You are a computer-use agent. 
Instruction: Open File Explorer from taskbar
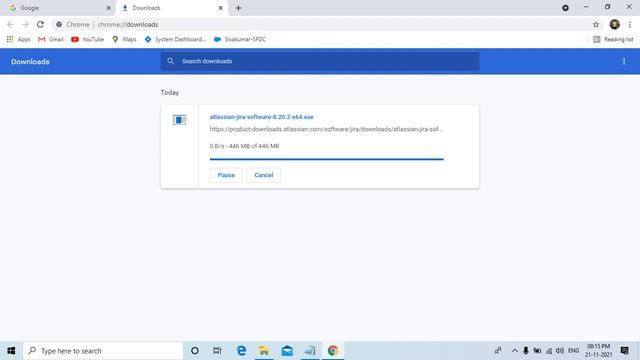(x=264, y=351)
